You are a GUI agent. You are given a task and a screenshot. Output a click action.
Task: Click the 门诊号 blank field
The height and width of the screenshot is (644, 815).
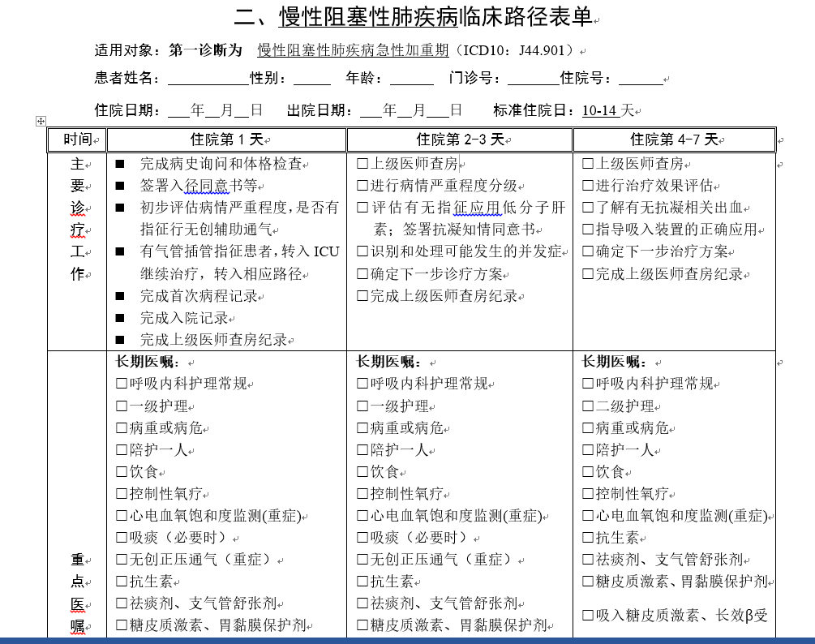(x=534, y=79)
